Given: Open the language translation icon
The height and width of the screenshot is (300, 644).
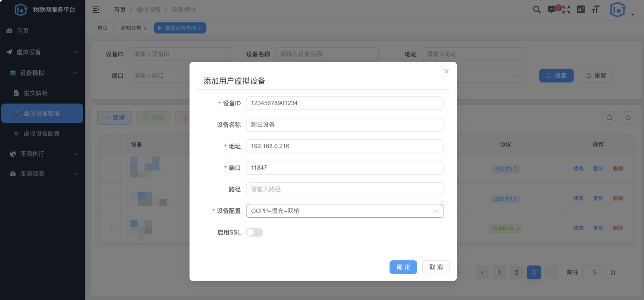Looking at the screenshot, I should (581, 9).
